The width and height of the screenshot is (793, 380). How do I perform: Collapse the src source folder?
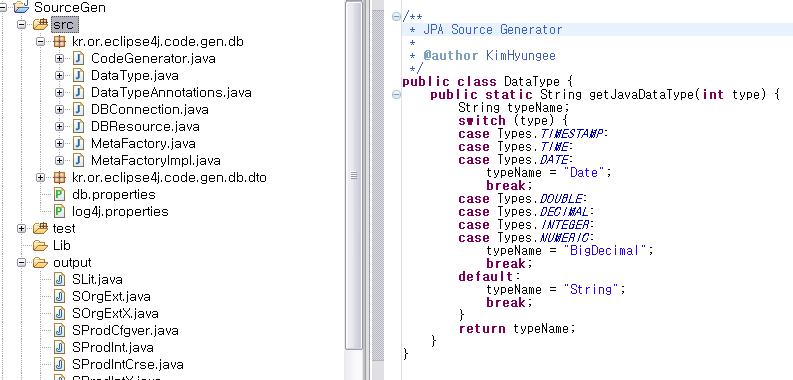point(22,24)
